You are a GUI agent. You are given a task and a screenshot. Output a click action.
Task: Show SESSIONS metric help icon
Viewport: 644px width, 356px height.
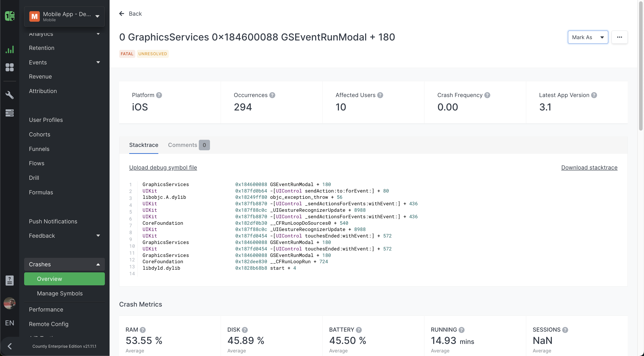tap(565, 330)
